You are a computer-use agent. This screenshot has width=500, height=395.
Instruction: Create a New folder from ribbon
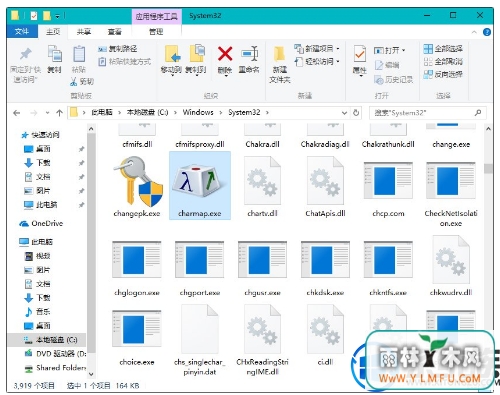tap(280, 63)
